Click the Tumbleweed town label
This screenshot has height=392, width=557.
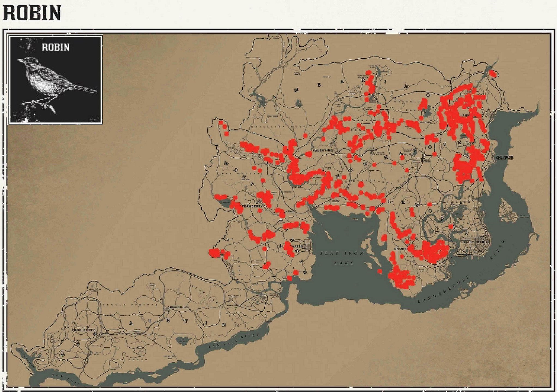click(x=84, y=330)
